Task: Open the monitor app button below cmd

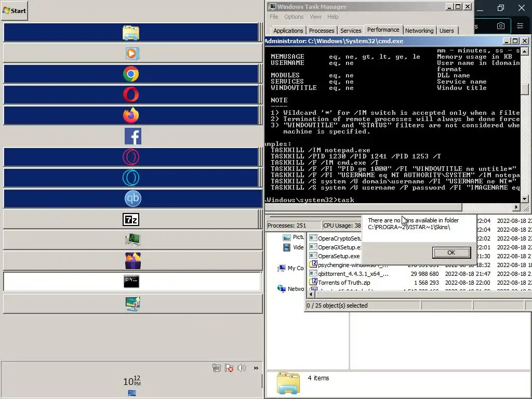Action: pyautogui.click(x=132, y=303)
